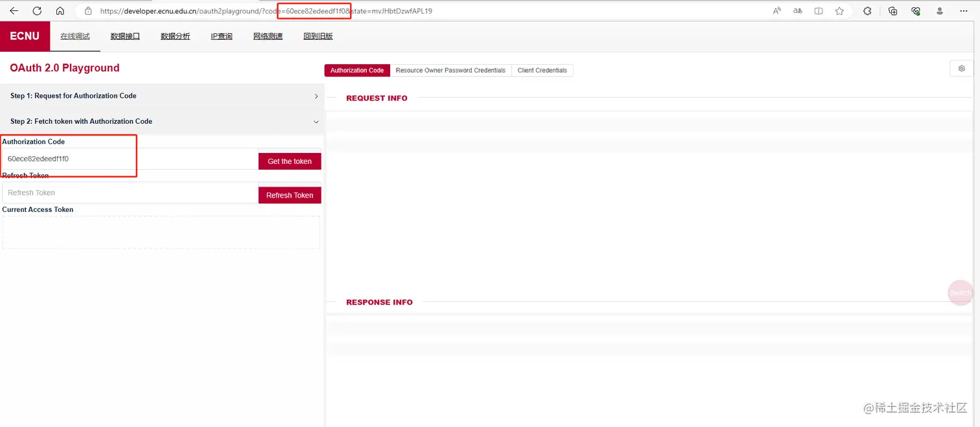The height and width of the screenshot is (427, 980).
Task: Click RESPONSE INFO heading
Action: point(379,303)
